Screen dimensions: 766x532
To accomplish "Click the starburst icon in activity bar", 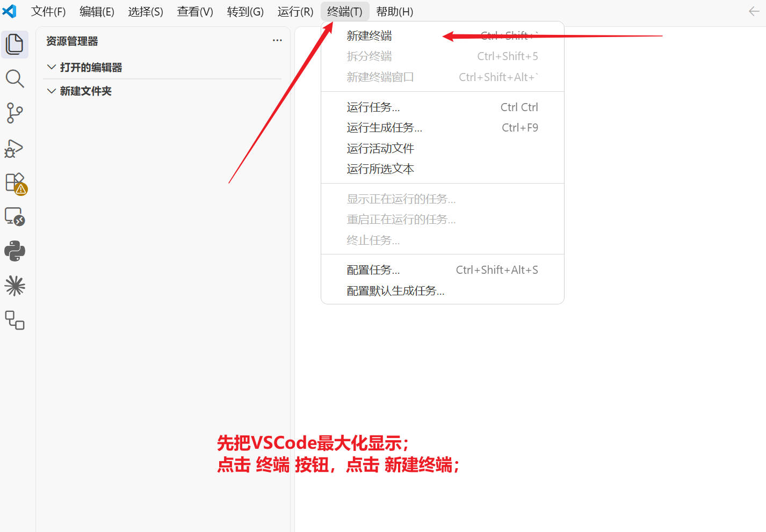I will pos(15,286).
